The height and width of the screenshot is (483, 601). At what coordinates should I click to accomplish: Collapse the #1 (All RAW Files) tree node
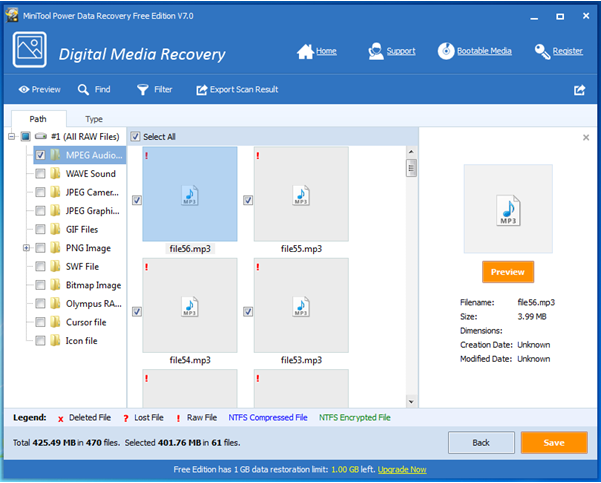click(11, 136)
